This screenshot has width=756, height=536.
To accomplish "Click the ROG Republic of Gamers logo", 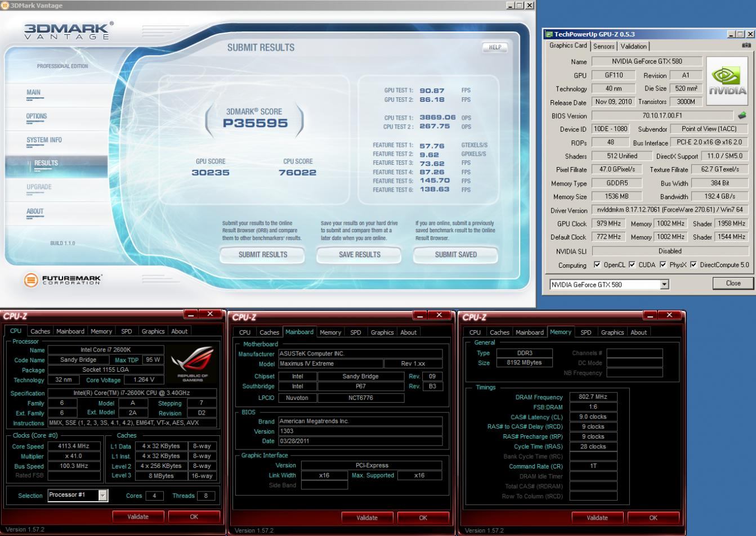I will 193,364.
